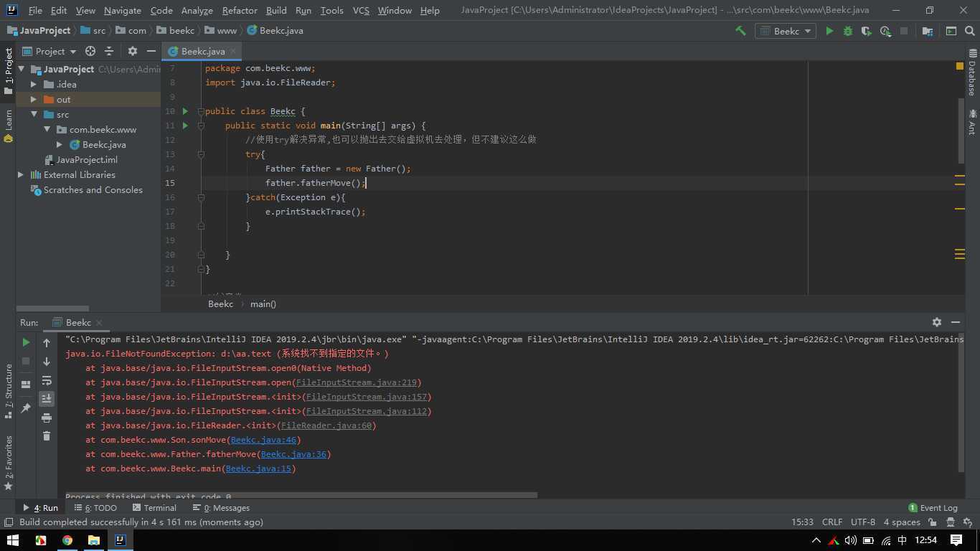Expand the out folder
This screenshot has height=551, width=980.
34,99
